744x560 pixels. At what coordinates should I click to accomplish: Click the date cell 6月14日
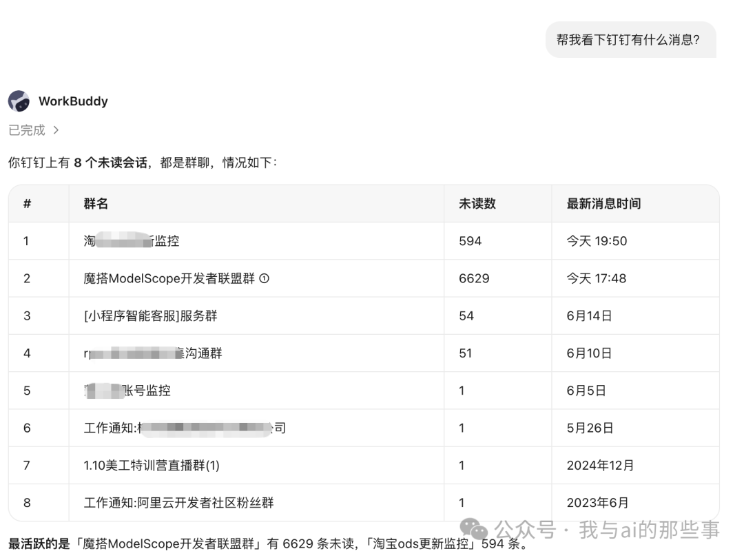pyautogui.click(x=589, y=316)
